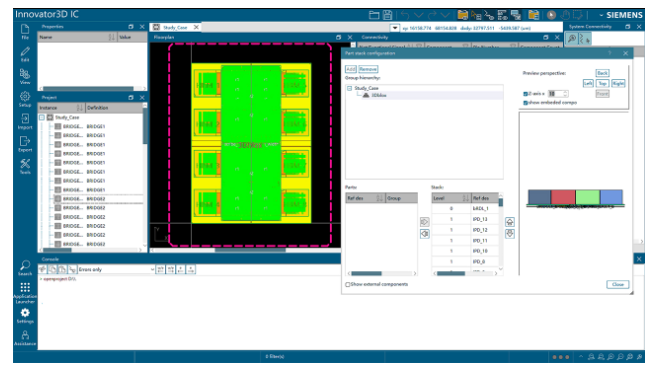Click Close button in Part stack dialog
The height and width of the screenshot is (380, 651).
click(x=618, y=284)
